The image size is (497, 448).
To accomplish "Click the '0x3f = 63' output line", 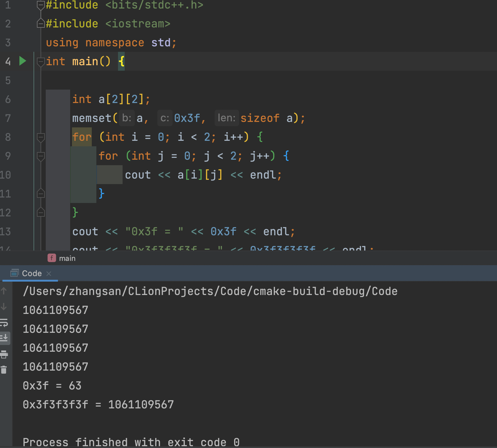I will pyautogui.click(x=52, y=386).
